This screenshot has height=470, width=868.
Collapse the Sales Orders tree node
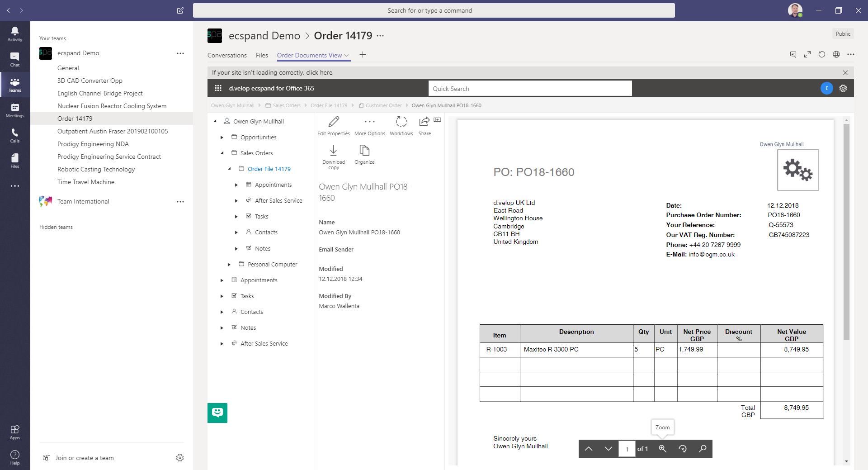tap(222, 153)
